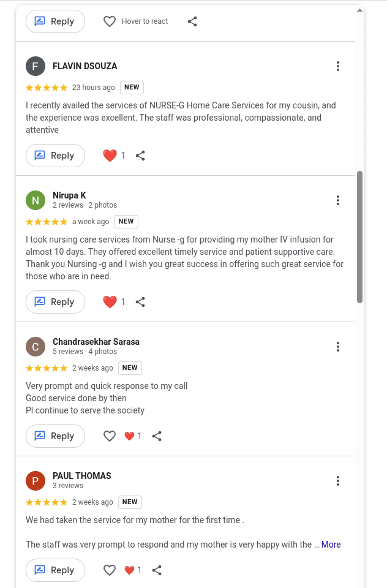Open options for Chandrasekhar Sarasa's review

(338, 347)
